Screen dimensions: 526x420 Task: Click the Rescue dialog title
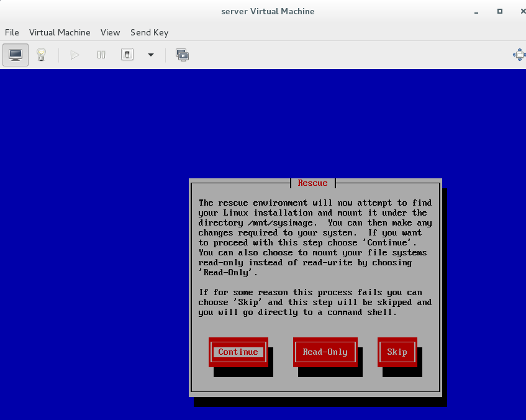coord(312,183)
